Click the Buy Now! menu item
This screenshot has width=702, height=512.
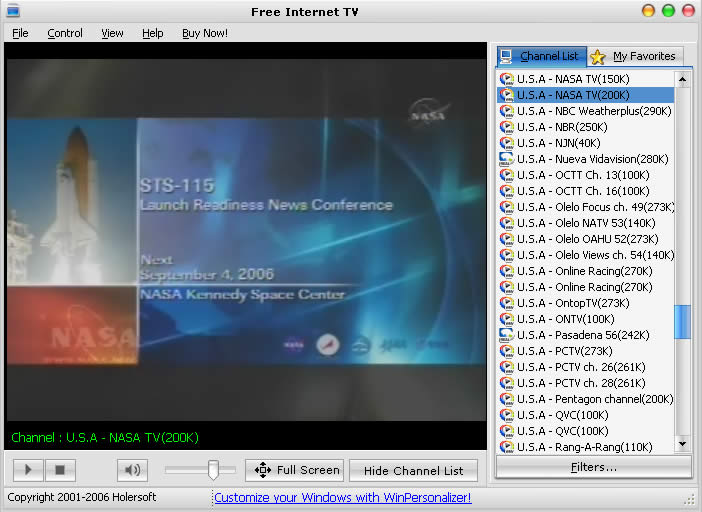point(205,33)
